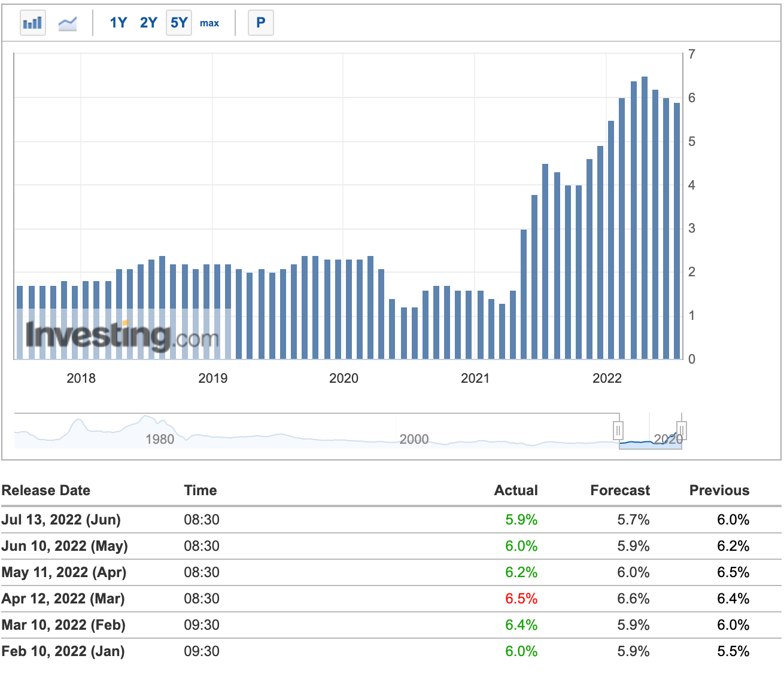Click the right range handle on the navigator
This screenshot has height=677, width=784.
(x=682, y=429)
